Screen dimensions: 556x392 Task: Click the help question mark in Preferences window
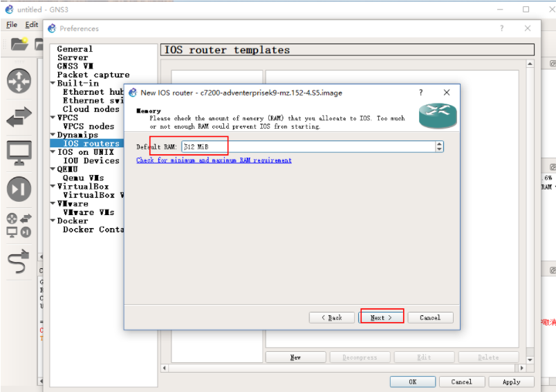(x=501, y=28)
